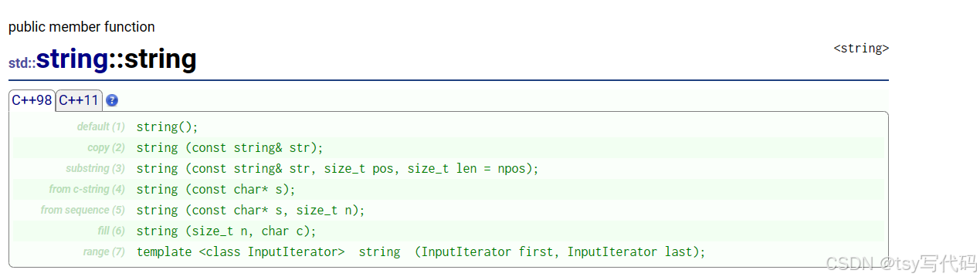Click the blue help question mark icon
This screenshot has height=280, width=980.
pos(112,100)
